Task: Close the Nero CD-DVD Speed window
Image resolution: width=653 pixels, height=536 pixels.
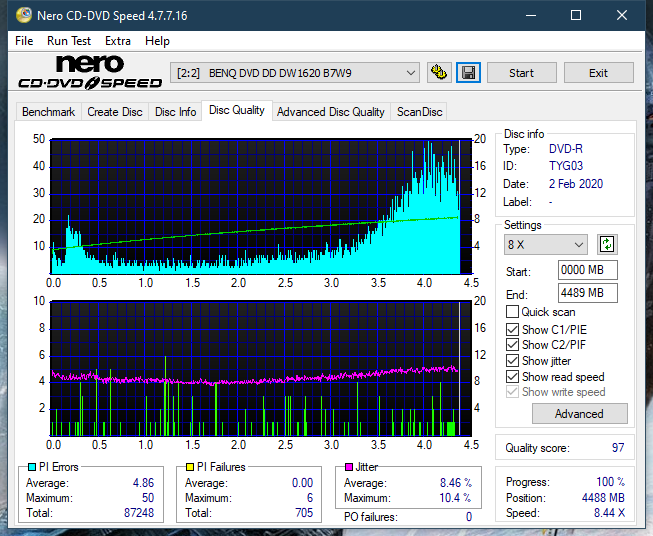Action: 622,15
